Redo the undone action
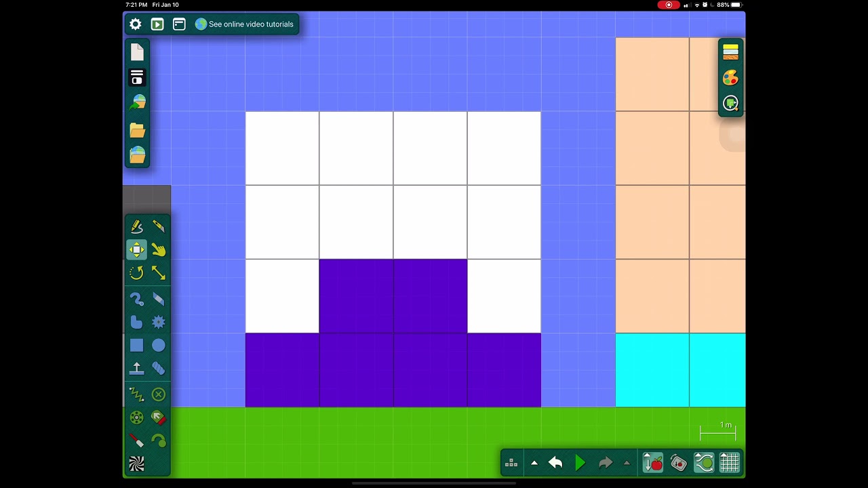This screenshot has width=868, height=488. click(x=605, y=463)
